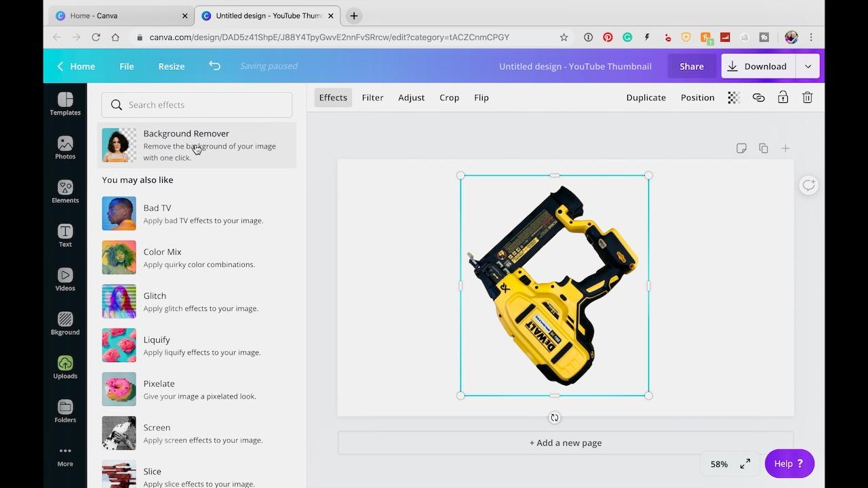Screen dimensions: 868x488
Task: Toggle transparency with checkerboard icon
Action: click(733, 98)
